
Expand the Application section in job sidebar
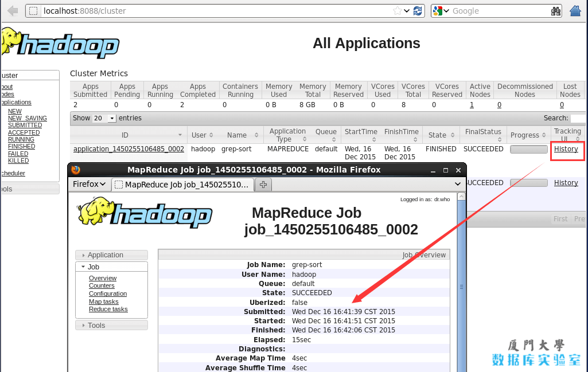click(x=111, y=255)
